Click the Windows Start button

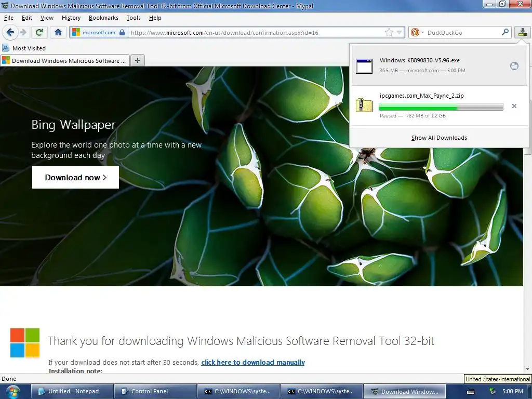pyautogui.click(x=12, y=392)
